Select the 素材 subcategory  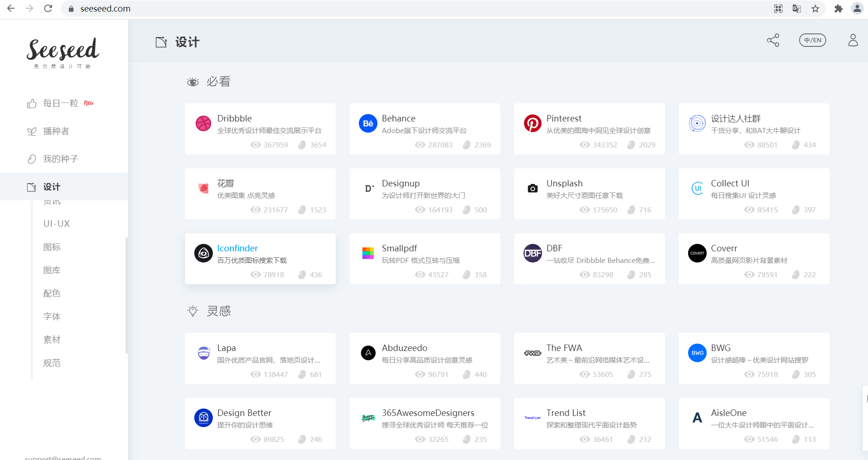tap(52, 340)
